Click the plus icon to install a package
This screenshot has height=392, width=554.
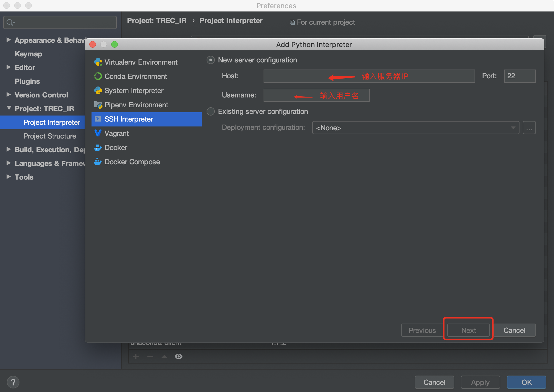tap(136, 356)
